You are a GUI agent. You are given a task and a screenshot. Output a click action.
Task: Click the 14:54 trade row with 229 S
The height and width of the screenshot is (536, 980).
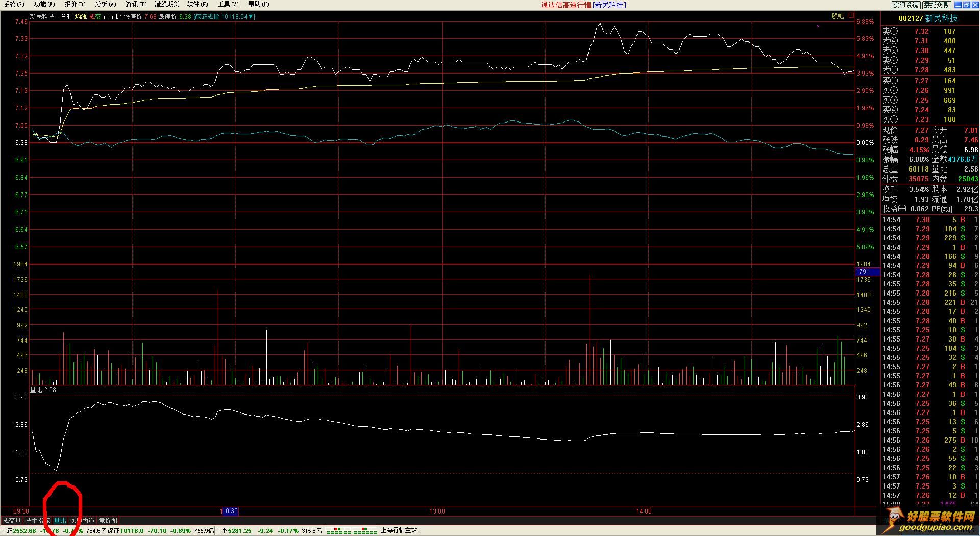pos(930,238)
